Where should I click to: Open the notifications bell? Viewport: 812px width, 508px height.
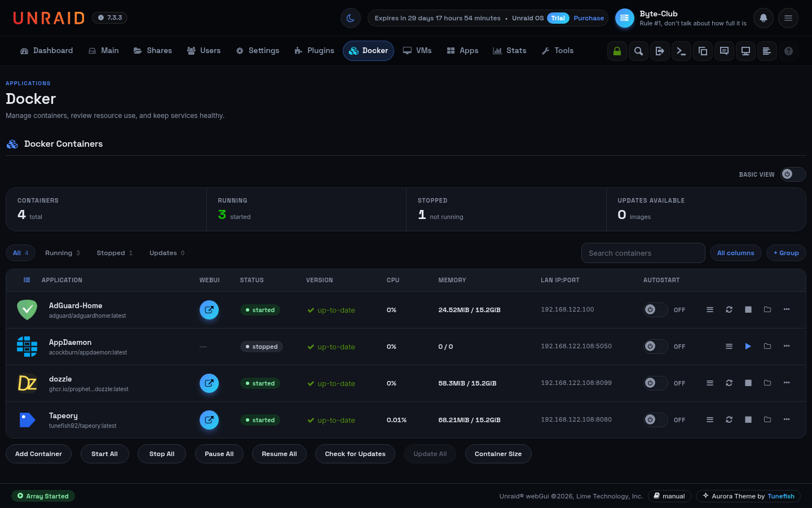[x=764, y=18]
